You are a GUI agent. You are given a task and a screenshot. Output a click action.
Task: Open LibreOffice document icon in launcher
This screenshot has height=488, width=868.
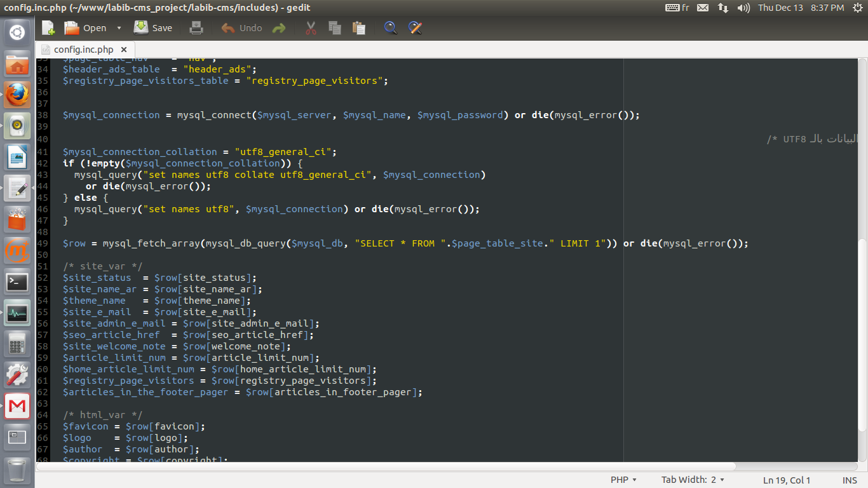[x=17, y=157]
